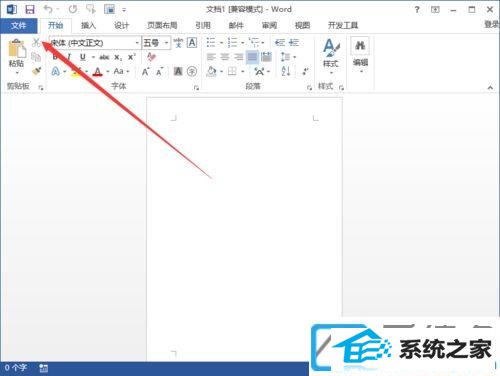Toggle subscript formatting

(x=118, y=57)
